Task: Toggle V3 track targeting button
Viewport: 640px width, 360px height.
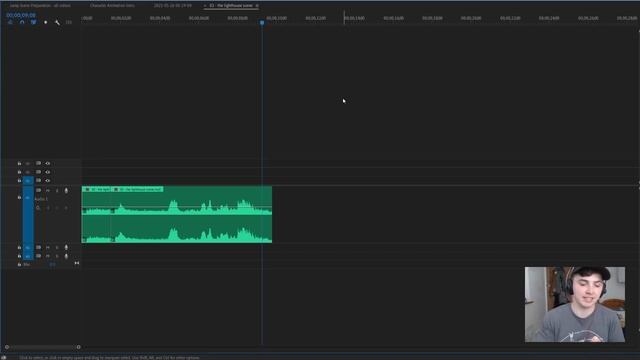Action: pos(28,163)
